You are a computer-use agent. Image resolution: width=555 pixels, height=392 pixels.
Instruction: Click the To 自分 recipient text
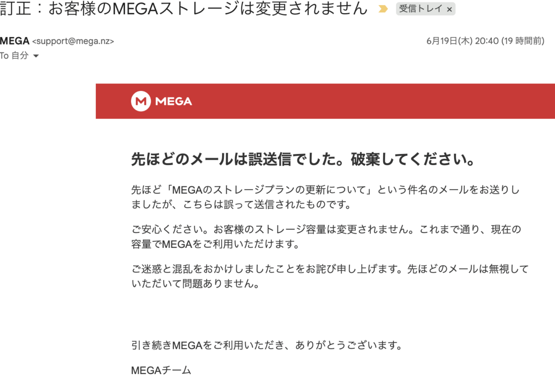14,55
